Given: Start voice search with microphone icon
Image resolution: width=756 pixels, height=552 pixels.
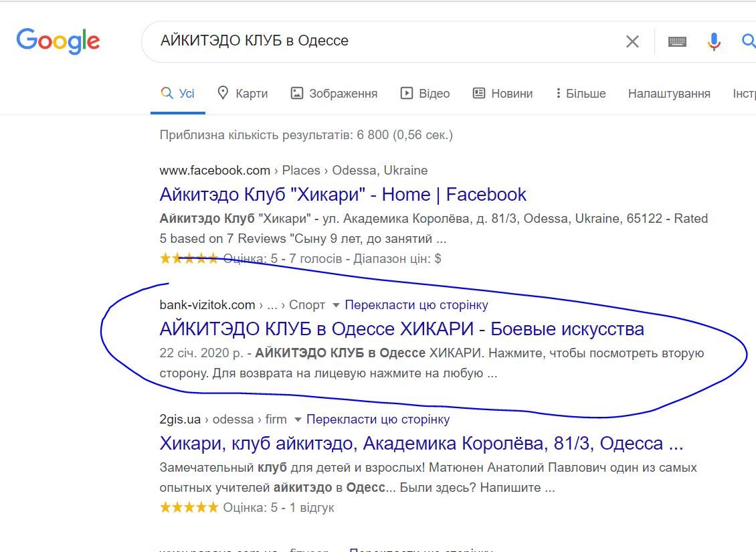Looking at the screenshot, I should click(714, 41).
